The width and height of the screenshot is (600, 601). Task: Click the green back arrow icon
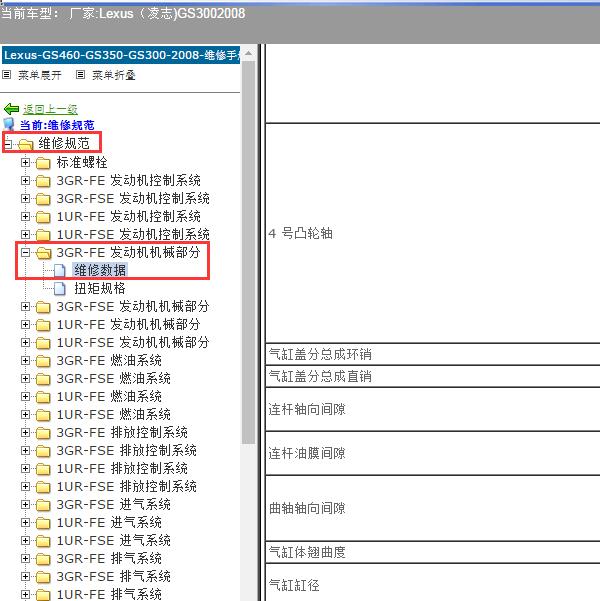[11, 109]
